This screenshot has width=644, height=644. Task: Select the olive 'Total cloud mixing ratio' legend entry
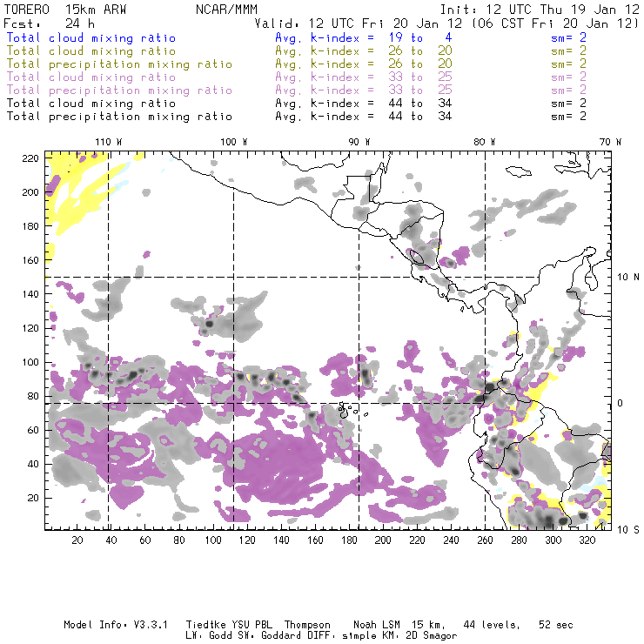[91, 51]
